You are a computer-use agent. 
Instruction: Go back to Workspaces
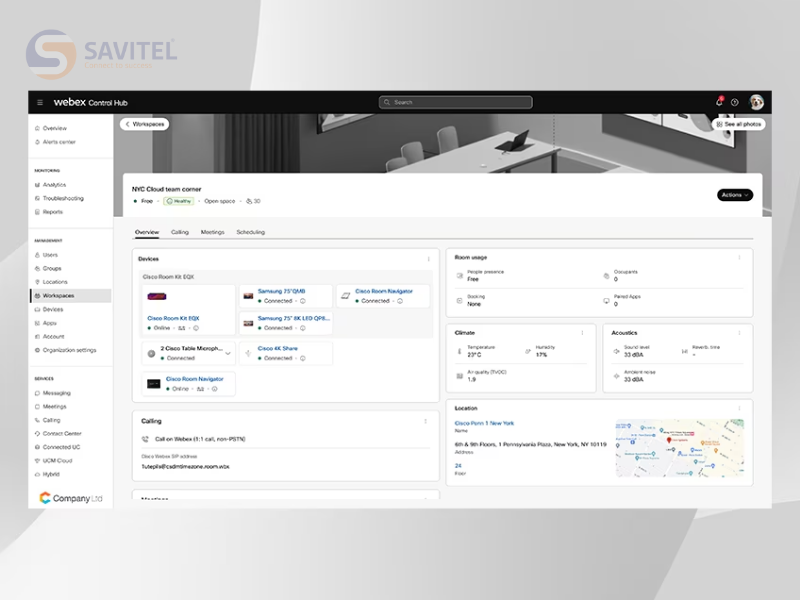[144, 124]
